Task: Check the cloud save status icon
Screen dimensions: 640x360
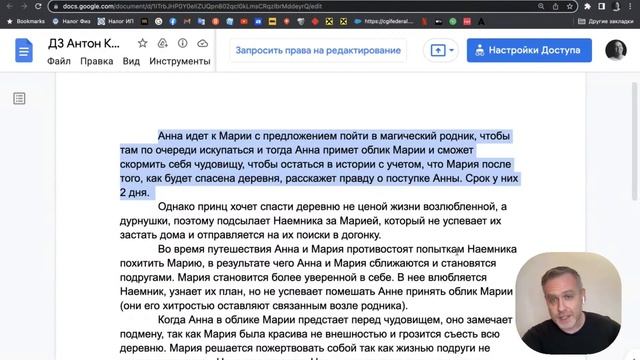Action: 202,43
